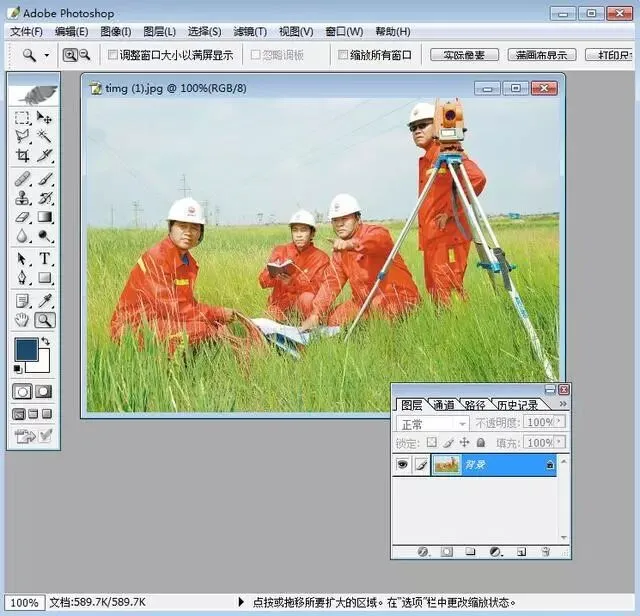Add a layer mask
Image resolution: width=640 pixels, height=616 pixels.
tap(447, 552)
